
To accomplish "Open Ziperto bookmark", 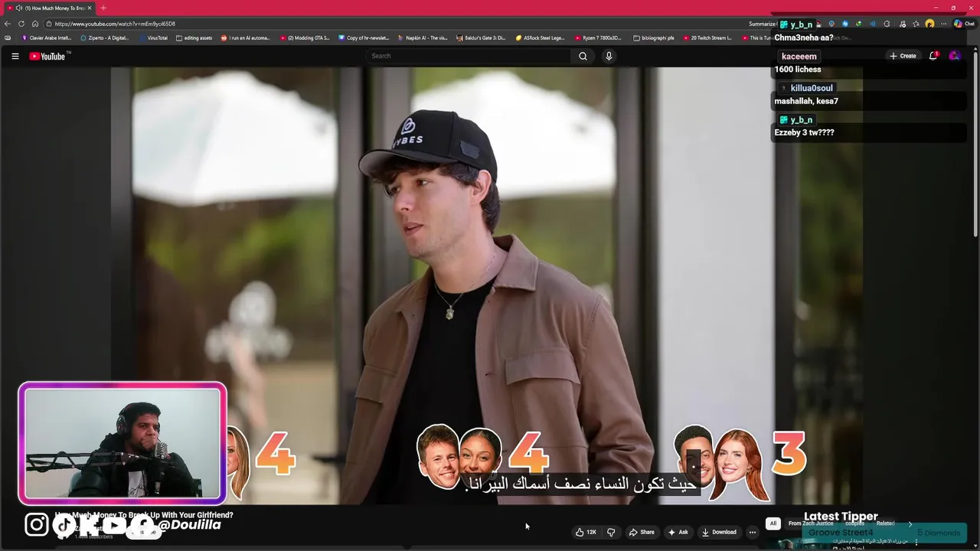I will [x=105, y=37].
